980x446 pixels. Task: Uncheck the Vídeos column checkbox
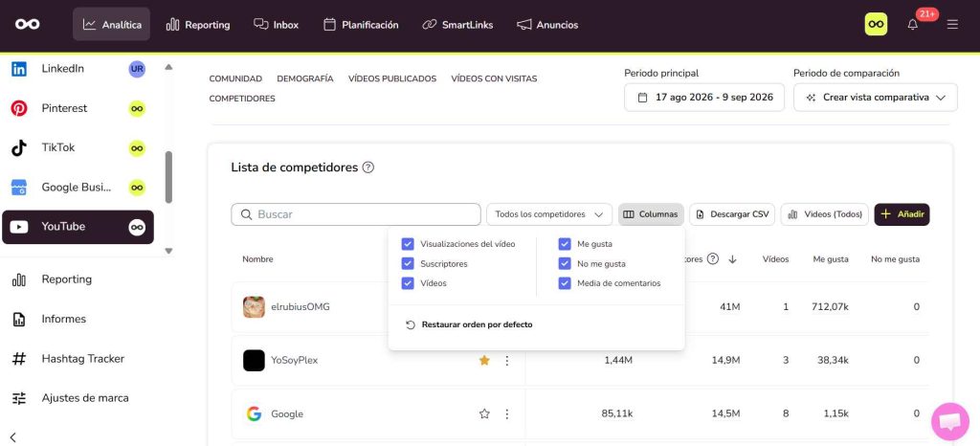tap(408, 283)
